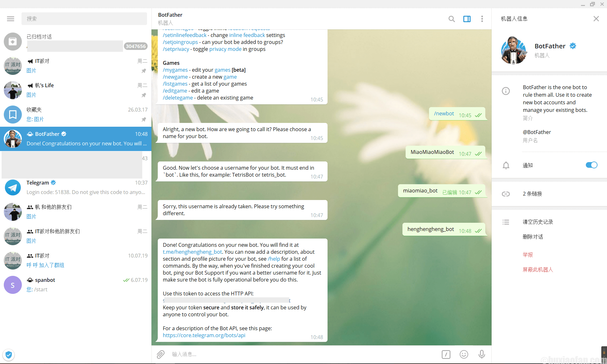Click the BotFather header title
The width and height of the screenshot is (607, 364).
170,15
